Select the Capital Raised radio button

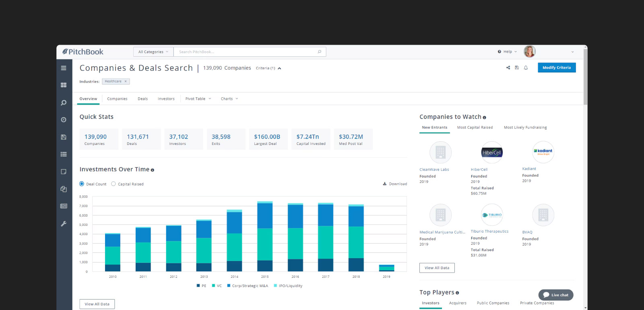click(x=114, y=184)
